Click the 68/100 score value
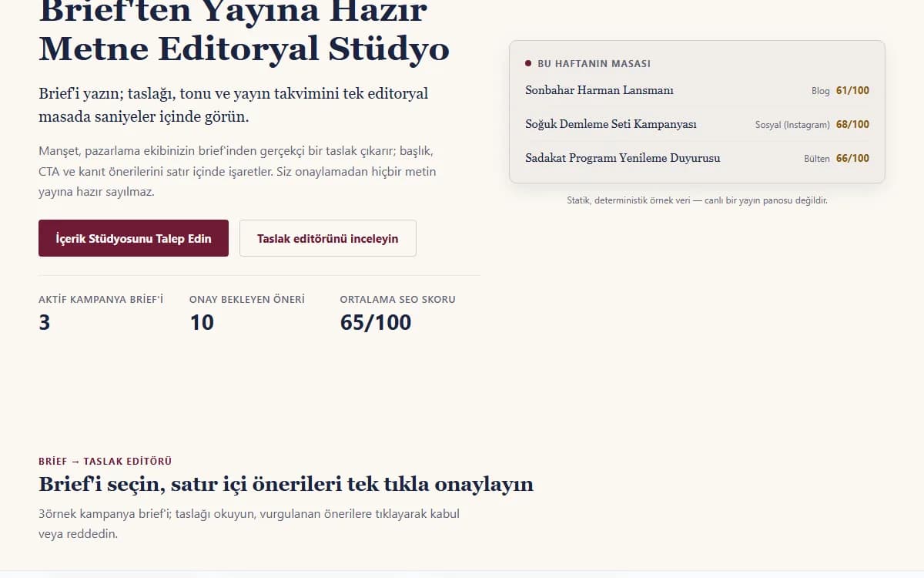 (x=852, y=125)
